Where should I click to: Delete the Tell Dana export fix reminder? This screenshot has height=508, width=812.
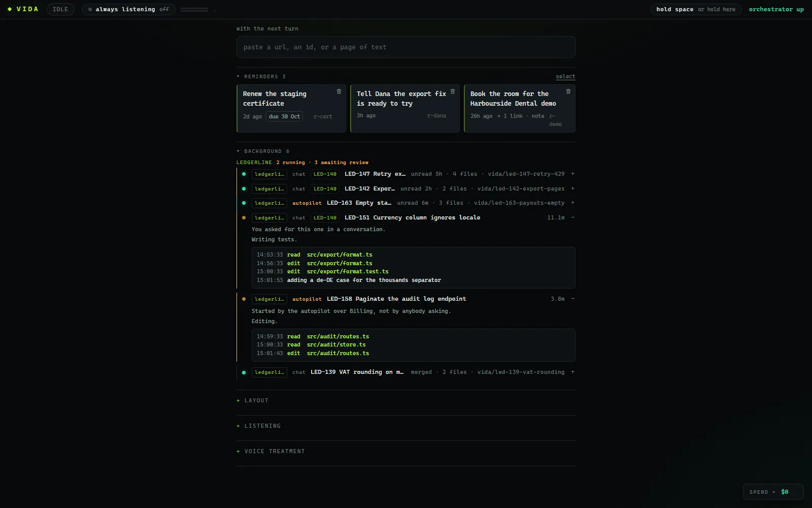(453, 91)
